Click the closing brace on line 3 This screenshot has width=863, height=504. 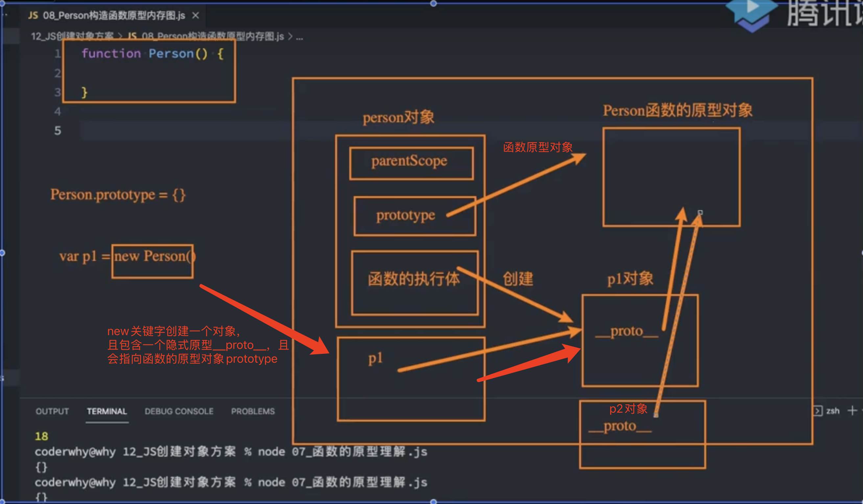point(84,92)
